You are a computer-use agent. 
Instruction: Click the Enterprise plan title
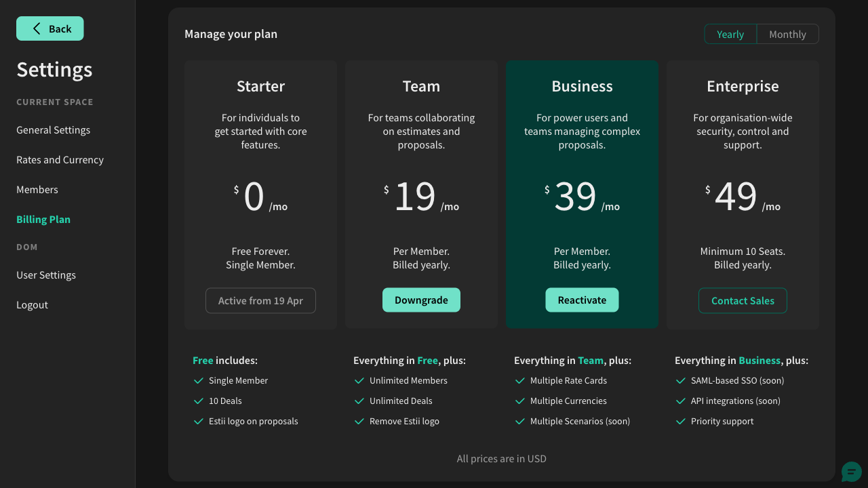pos(743,87)
